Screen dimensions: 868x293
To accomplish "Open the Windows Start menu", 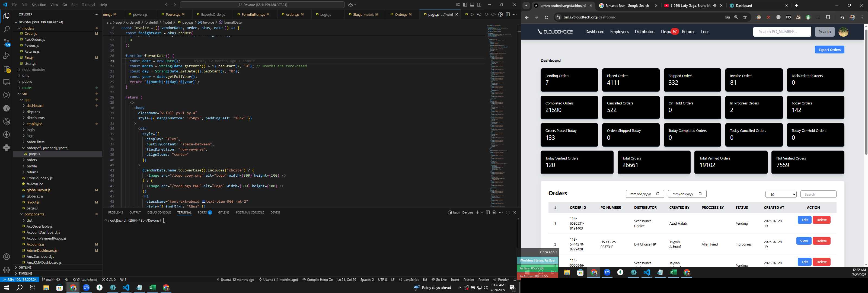I will (x=6, y=288).
